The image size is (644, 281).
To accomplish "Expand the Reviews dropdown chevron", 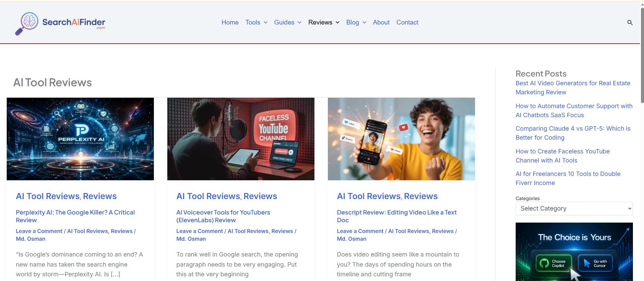I will 338,22.
